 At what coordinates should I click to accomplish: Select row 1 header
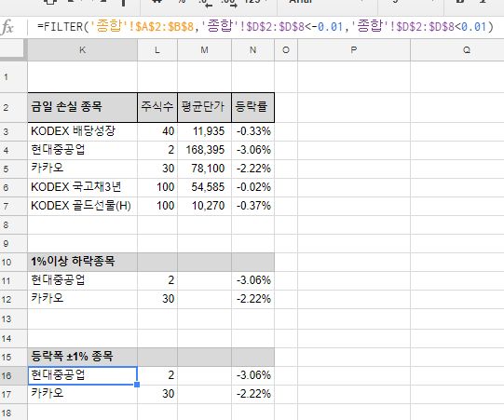pos(13,76)
